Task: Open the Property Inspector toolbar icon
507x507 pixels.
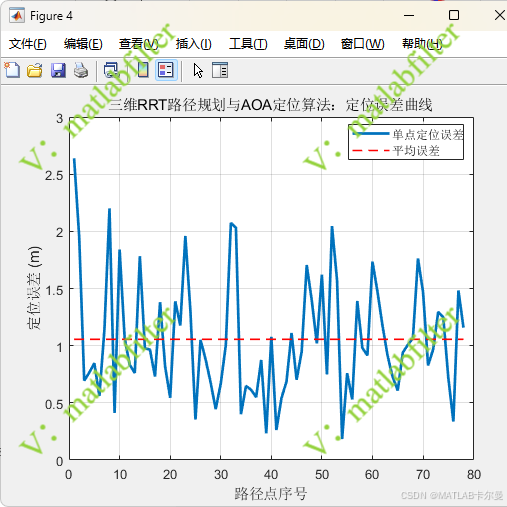Action: pyautogui.click(x=220, y=70)
